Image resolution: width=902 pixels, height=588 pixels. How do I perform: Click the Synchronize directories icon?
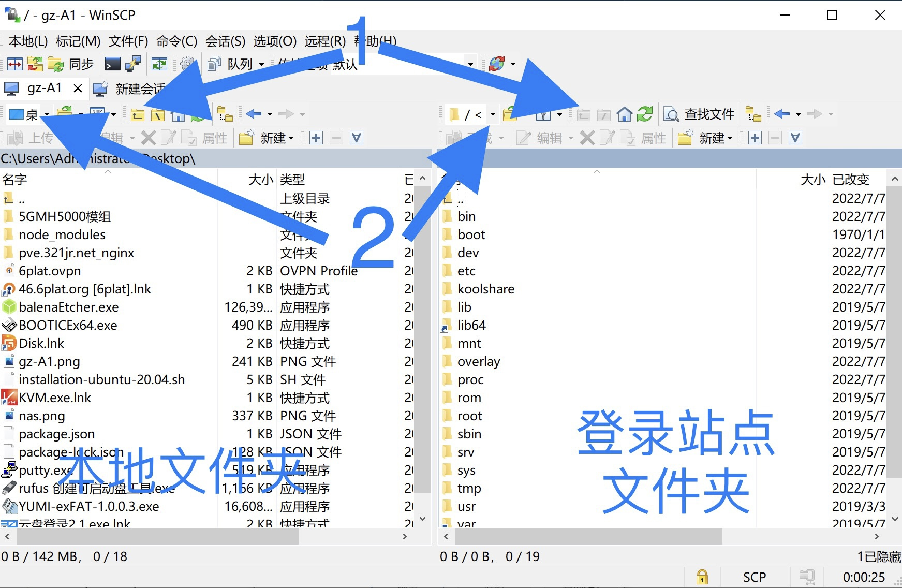(35, 64)
